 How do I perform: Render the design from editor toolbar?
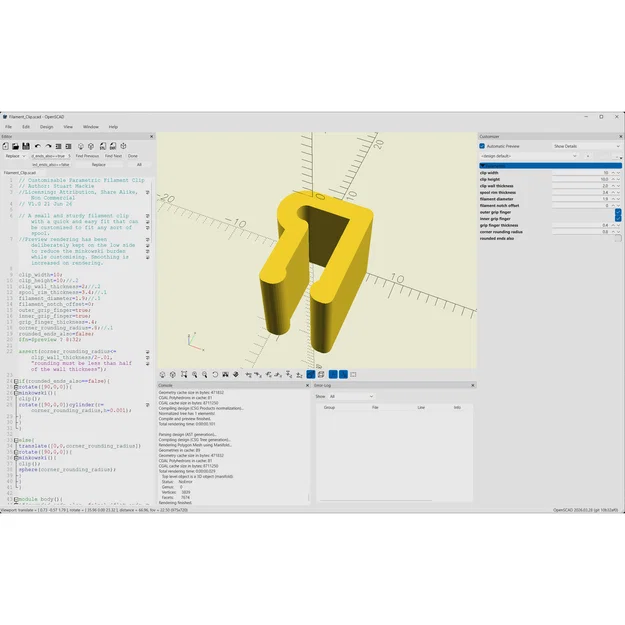(91, 146)
